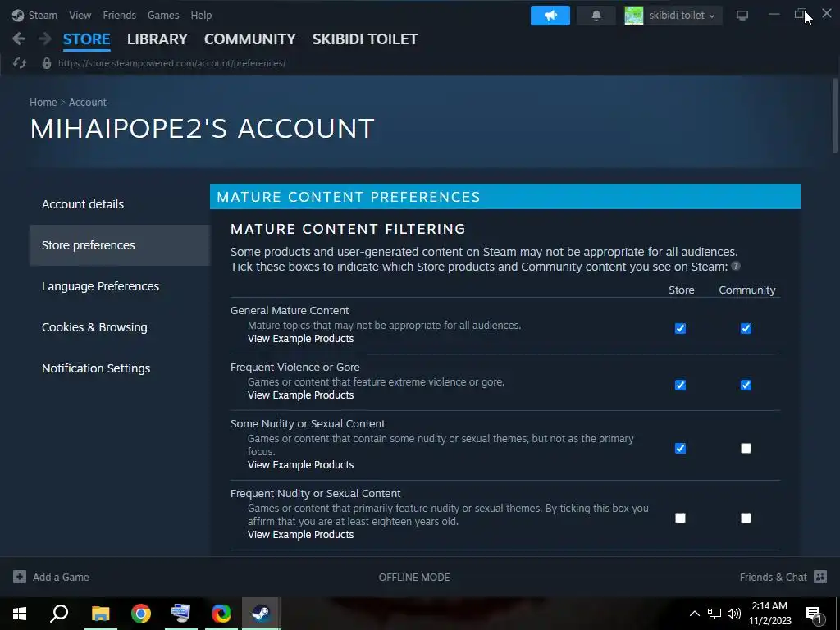The image size is (840, 630).
Task: Click the network tray icon
Action: pos(714,614)
